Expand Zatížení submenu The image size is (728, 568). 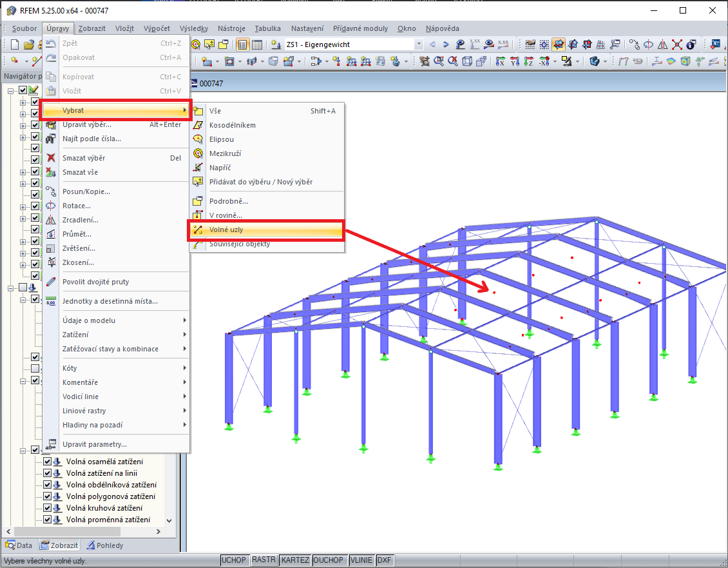coord(115,335)
